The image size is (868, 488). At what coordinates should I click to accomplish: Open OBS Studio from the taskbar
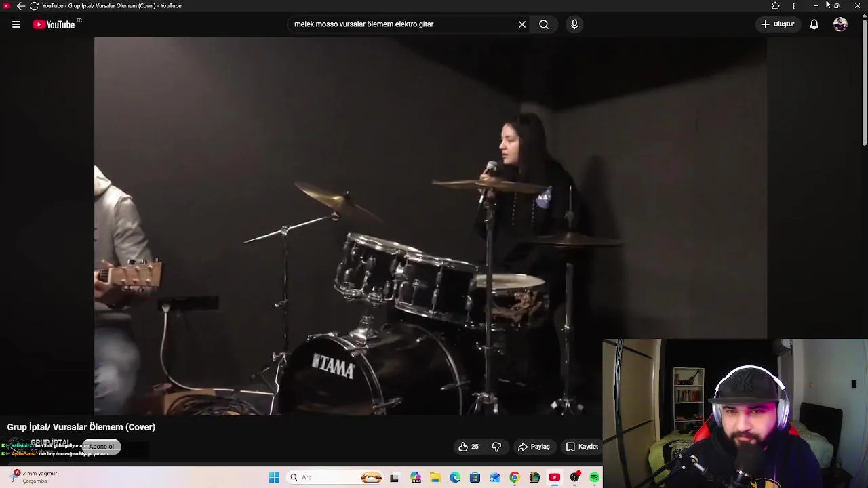(x=575, y=478)
